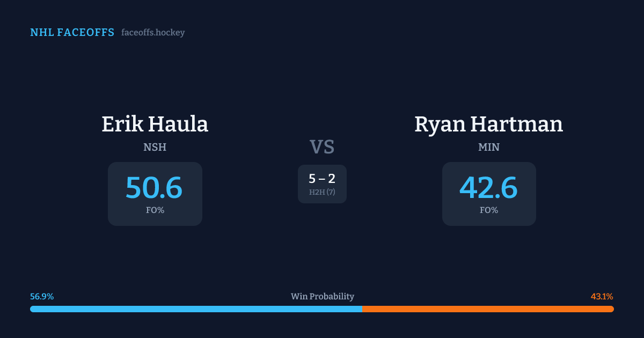Click the H2H (7) caption
Image resolution: width=644 pixels, height=338 pixels.
(322, 192)
